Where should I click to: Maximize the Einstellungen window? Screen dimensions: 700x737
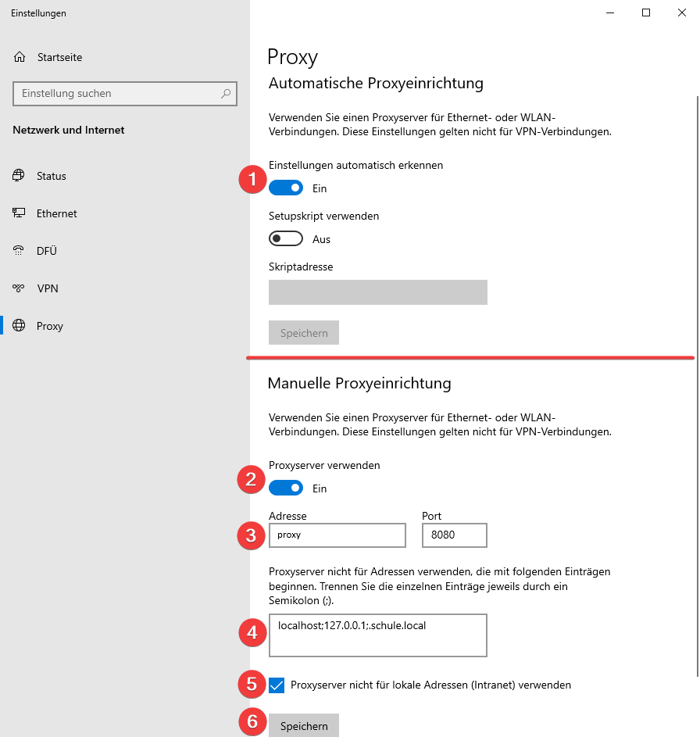646,13
